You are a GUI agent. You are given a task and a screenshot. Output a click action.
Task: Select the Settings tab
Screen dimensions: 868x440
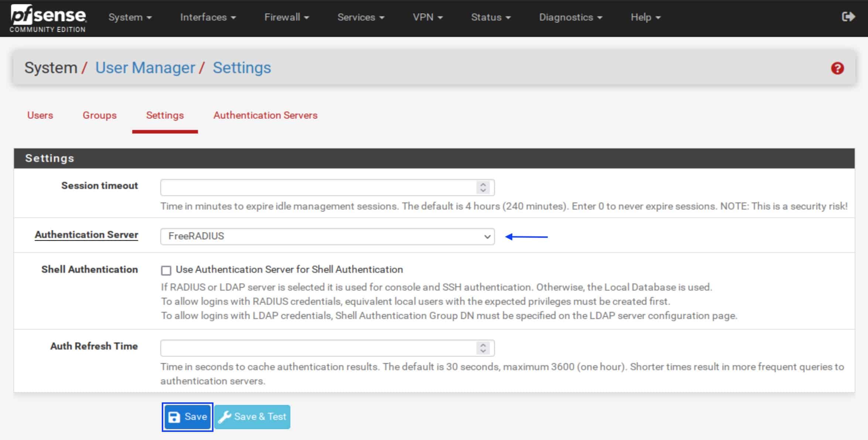(x=165, y=115)
